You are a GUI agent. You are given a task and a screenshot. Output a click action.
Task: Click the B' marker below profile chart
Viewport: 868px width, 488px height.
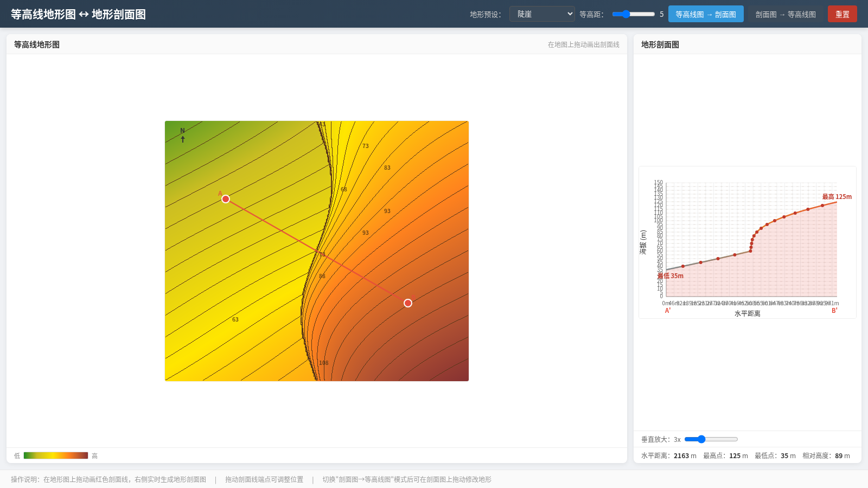click(834, 311)
